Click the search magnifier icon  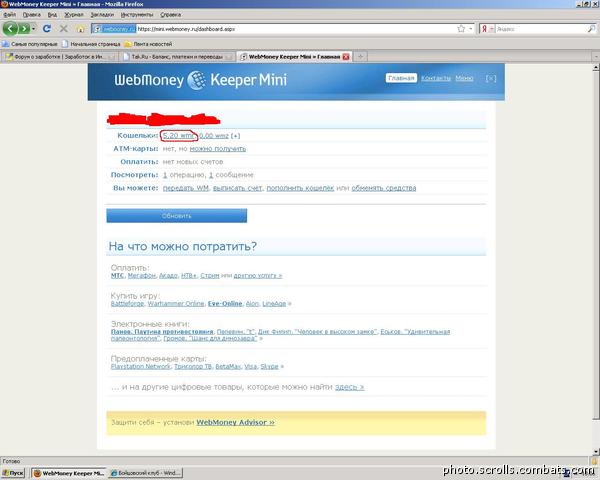[591, 29]
